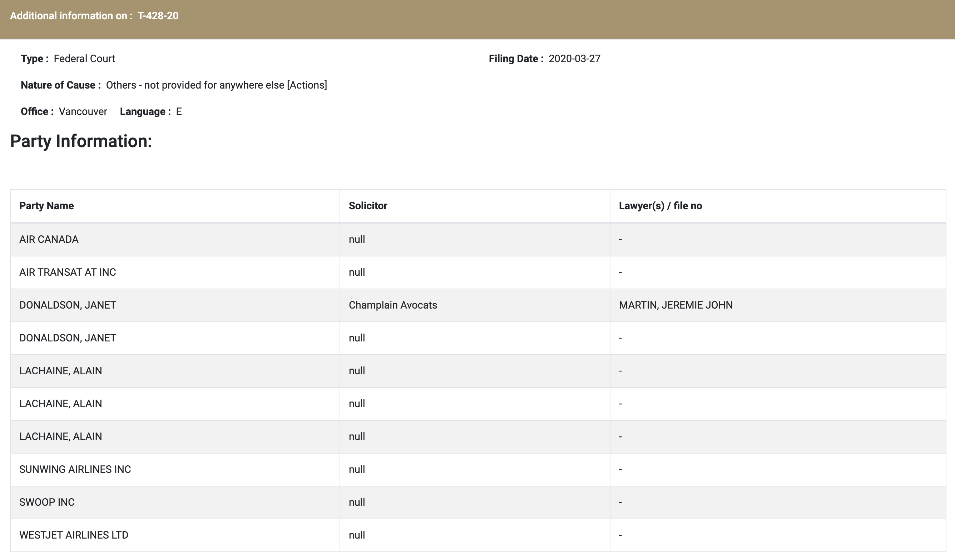Viewport: 955px width, 560px height.
Task: Click the Lawyer(s) / file no header
Action: (x=660, y=206)
